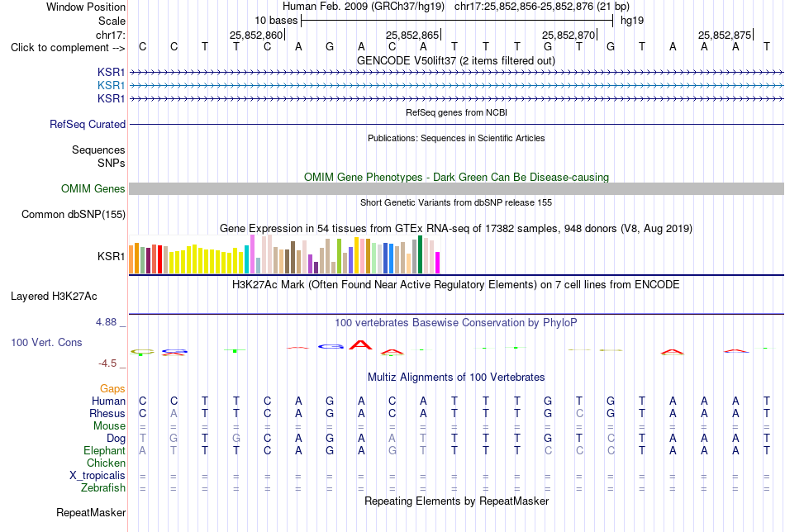Click the H3K27Ac Mark ENCODE track title
785x532 pixels.
pyautogui.click(x=455, y=285)
